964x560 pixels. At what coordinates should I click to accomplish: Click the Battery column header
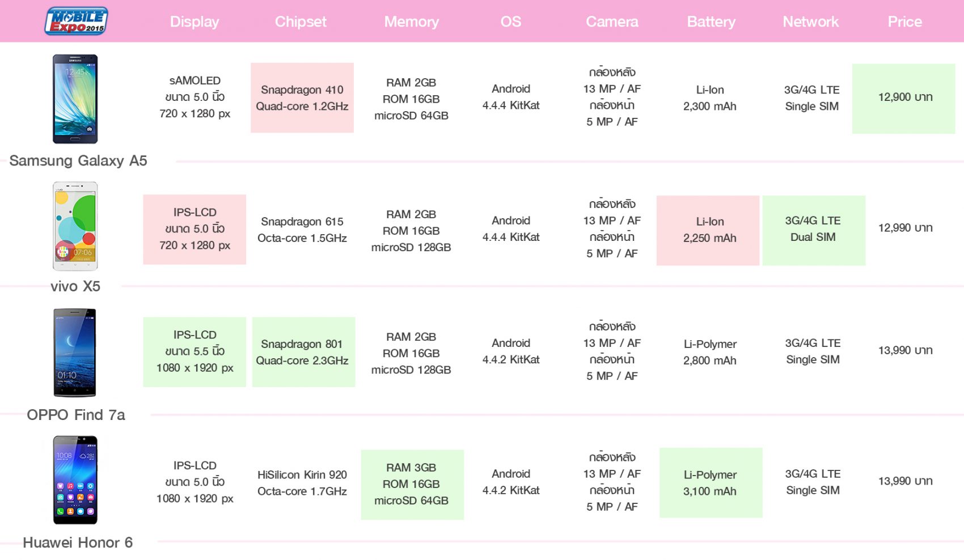pos(711,22)
